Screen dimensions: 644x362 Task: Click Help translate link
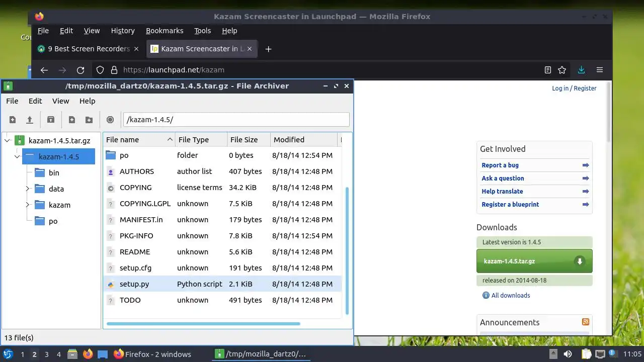pyautogui.click(x=502, y=191)
